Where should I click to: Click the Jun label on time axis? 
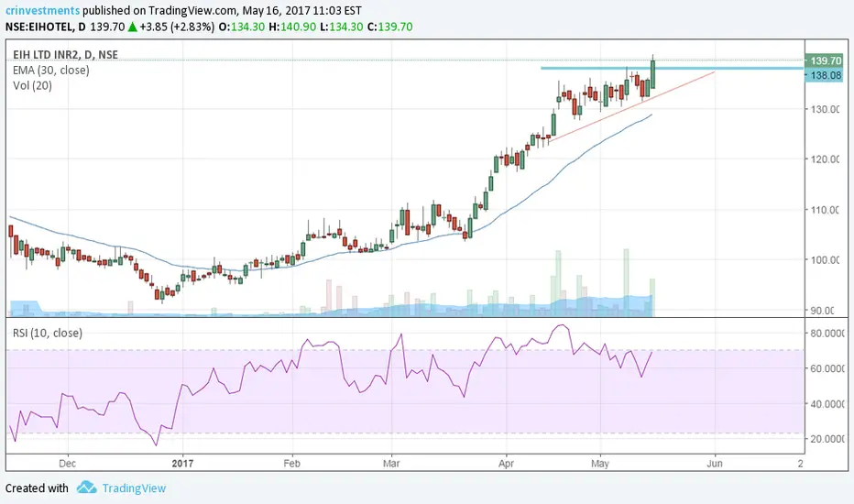[715, 464]
